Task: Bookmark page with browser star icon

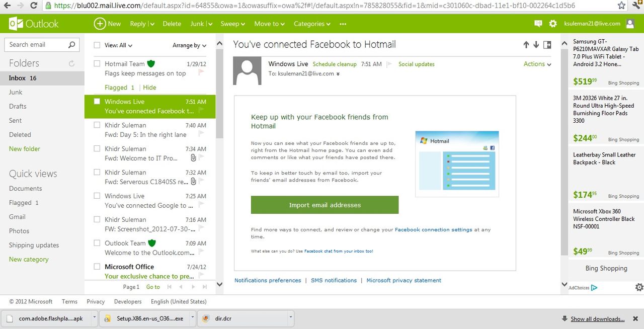Action: (x=622, y=6)
